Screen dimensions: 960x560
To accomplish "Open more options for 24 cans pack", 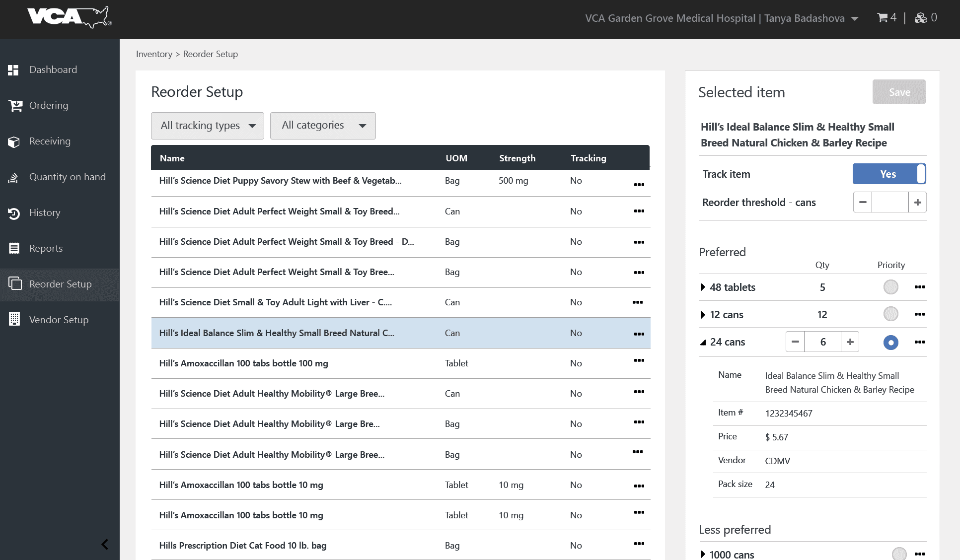I will (x=920, y=342).
